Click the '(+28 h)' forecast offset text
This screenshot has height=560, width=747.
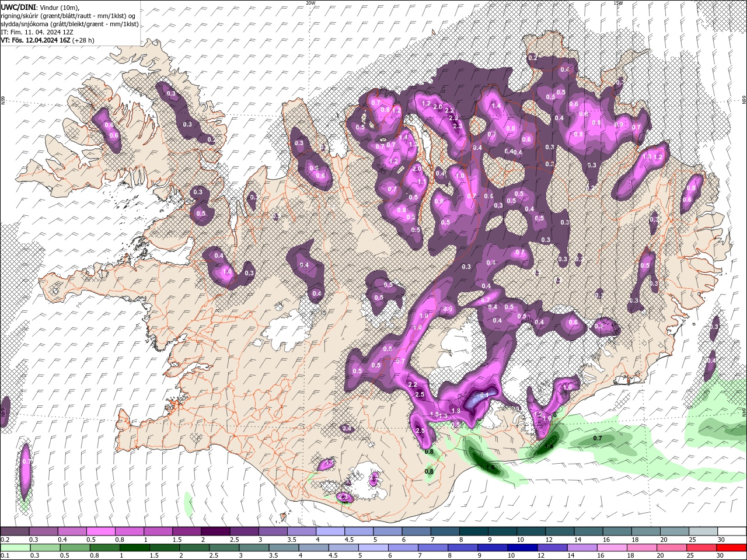coord(83,40)
